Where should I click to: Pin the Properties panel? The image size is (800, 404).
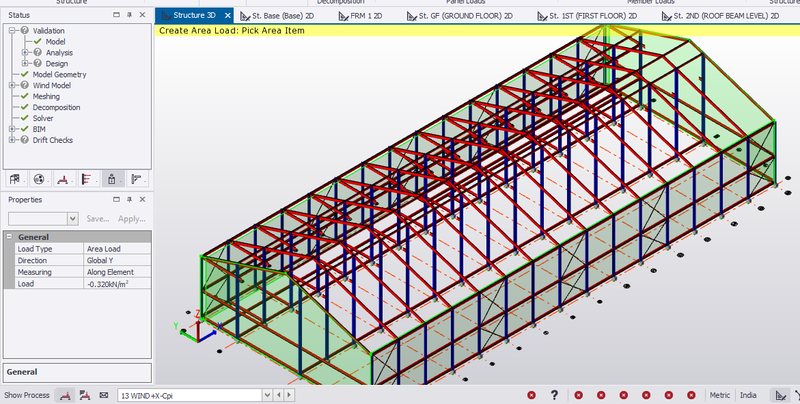(x=129, y=199)
